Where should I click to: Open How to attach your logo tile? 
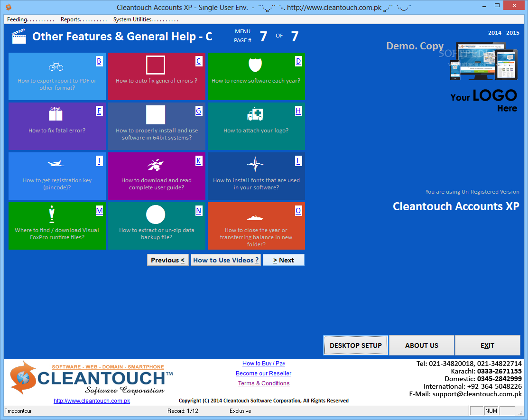[x=256, y=126]
